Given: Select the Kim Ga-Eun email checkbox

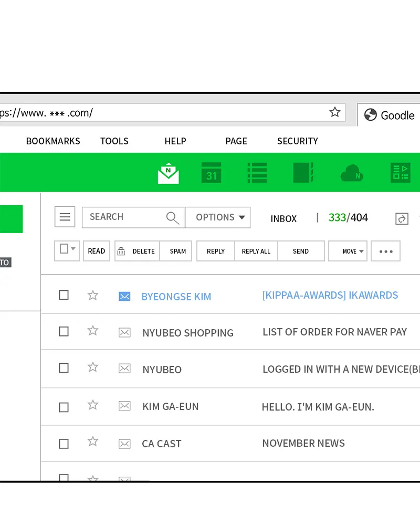Looking at the screenshot, I should 64,407.
